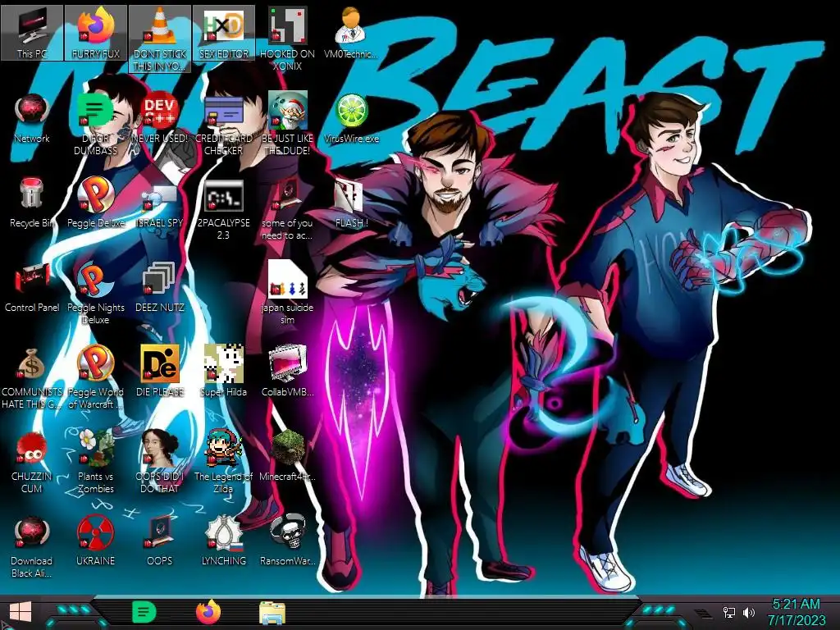
Task: Open the This PC desktop icon
Action: click(32, 33)
